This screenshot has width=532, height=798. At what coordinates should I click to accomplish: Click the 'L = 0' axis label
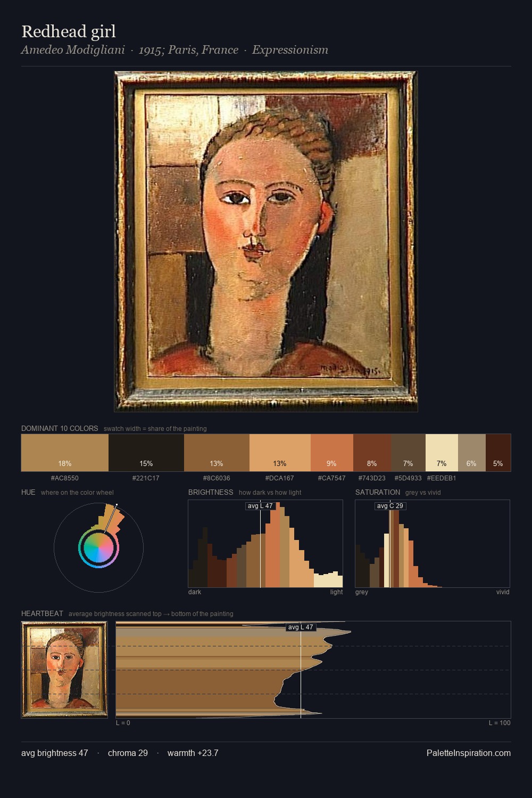point(123,723)
